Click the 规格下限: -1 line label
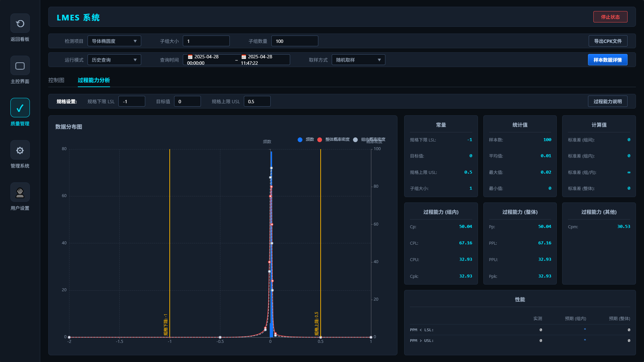 pyautogui.click(x=166, y=325)
